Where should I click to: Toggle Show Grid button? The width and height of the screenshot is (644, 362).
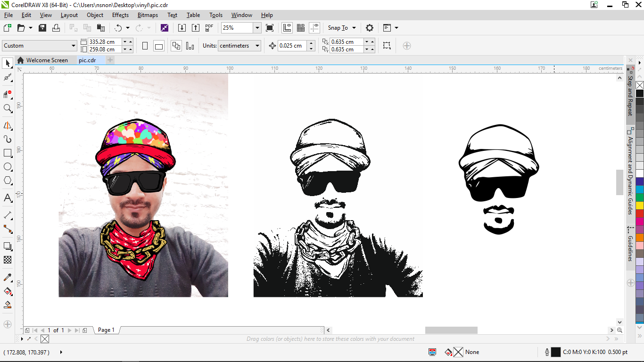click(x=300, y=28)
